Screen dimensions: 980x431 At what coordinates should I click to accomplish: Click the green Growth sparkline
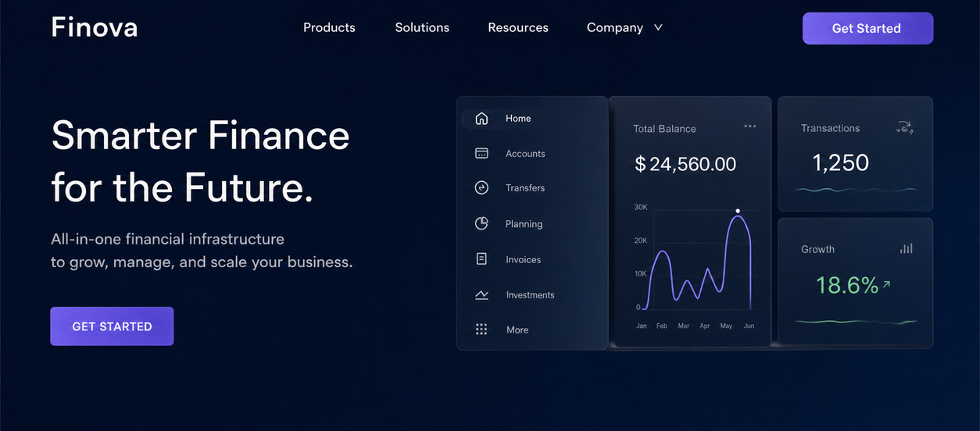coord(856,322)
